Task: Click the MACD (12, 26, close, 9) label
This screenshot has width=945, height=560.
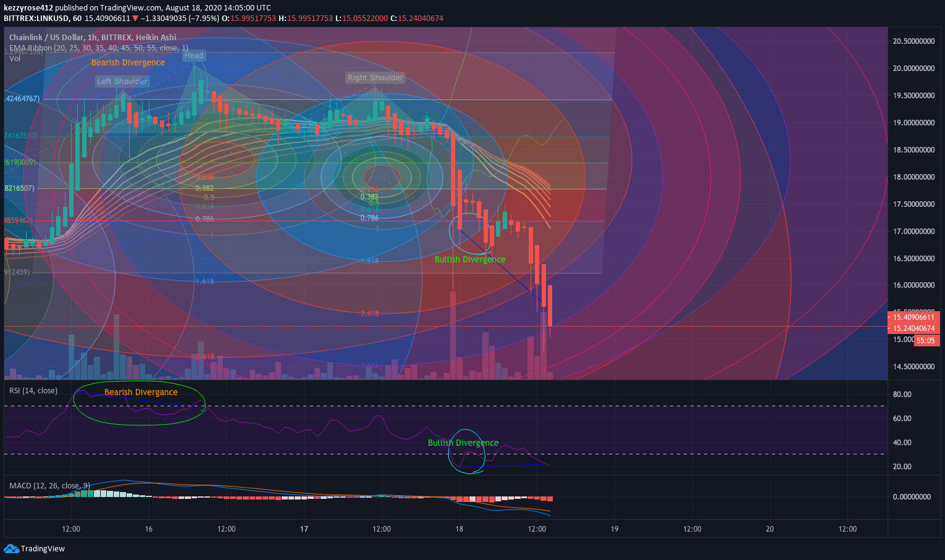Action: (x=50, y=486)
